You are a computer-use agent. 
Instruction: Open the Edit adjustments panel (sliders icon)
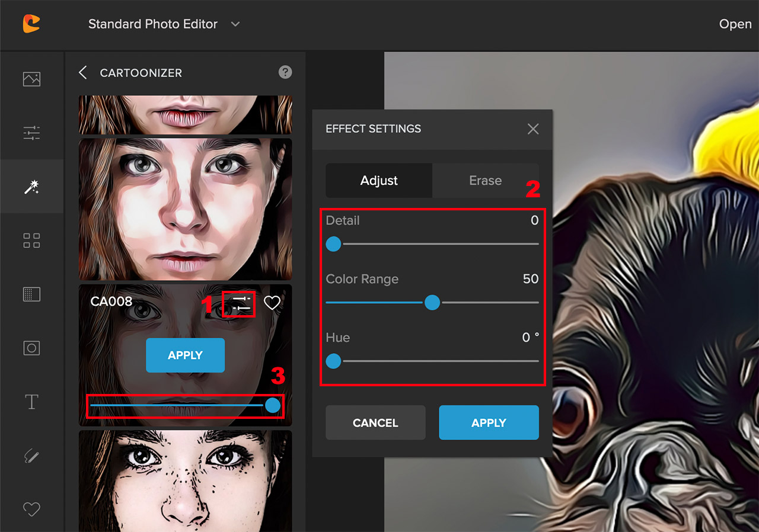point(31,133)
